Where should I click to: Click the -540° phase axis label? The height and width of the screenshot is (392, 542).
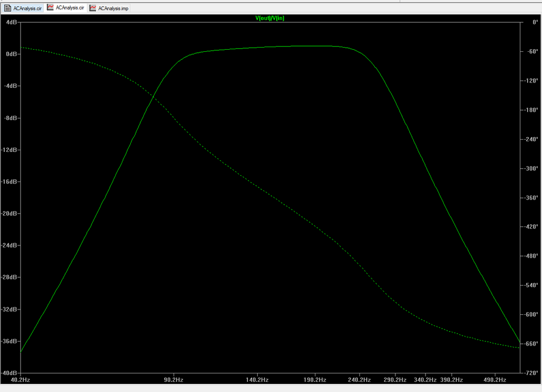531,285
